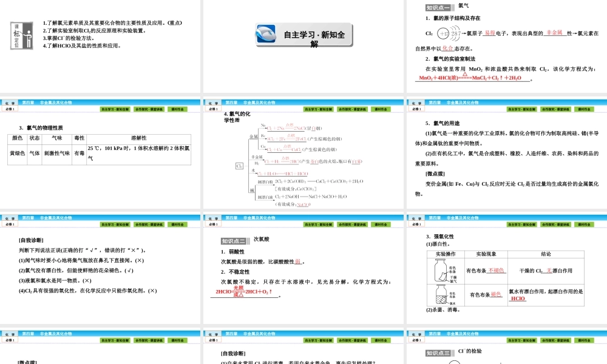Click the MnO₂+4HCl(浓) chemical equation link
Viewport: 607px width, 364px height.
coord(470,79)
